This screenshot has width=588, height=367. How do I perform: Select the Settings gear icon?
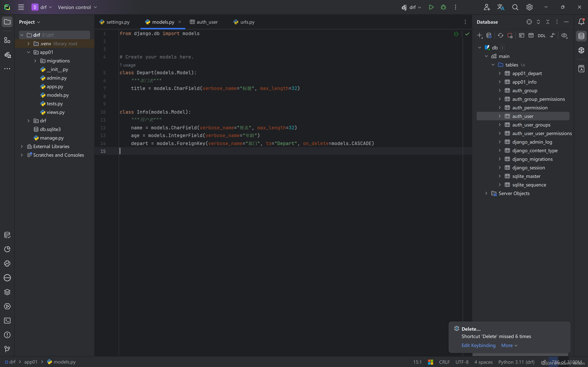tap(530, 7)
